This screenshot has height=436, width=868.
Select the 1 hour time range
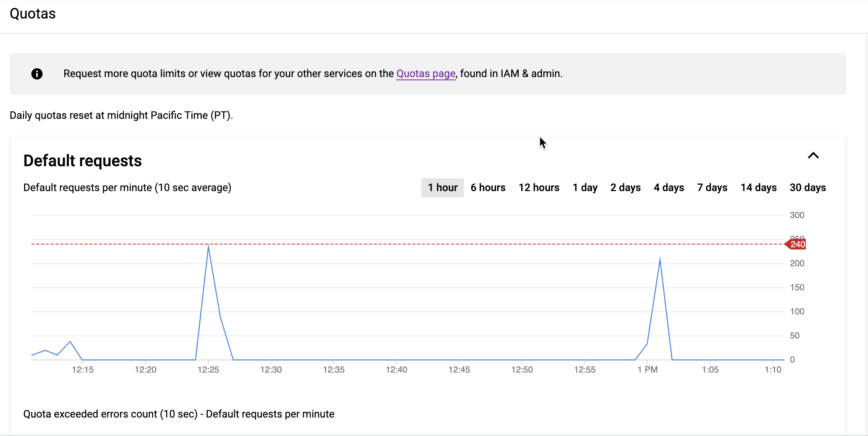click(x=442, y=187)
